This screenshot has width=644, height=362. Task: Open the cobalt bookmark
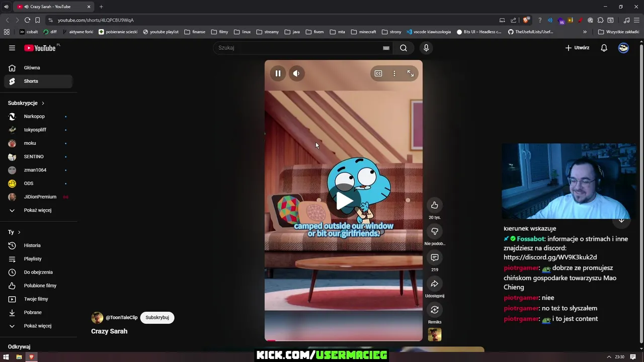(x=28, y=32)
